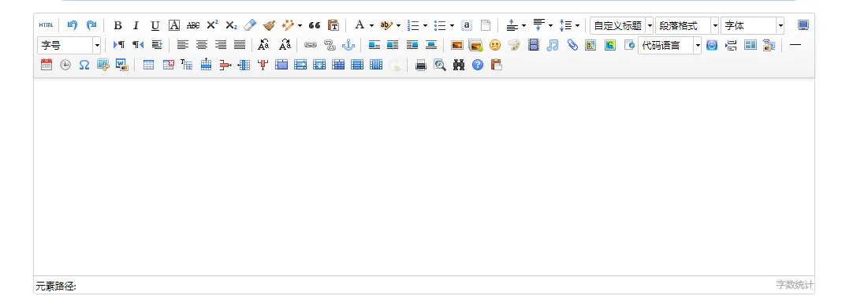This screenshot has height=307, width=868.
Task: Print the document with the printer icon
Action: pyautogui.click(x=421, y=65)
